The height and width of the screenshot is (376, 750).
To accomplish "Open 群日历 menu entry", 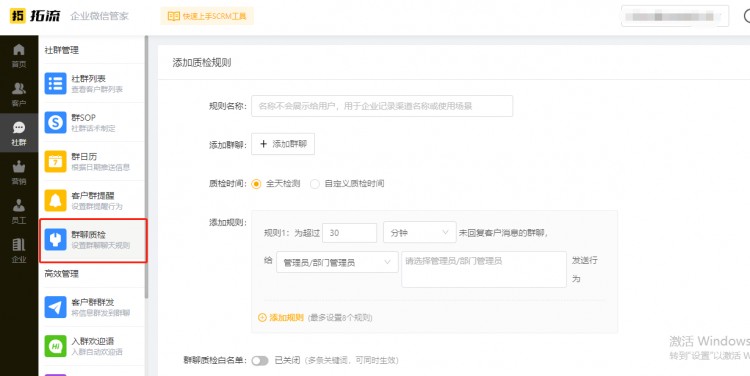I will point(91,162).
